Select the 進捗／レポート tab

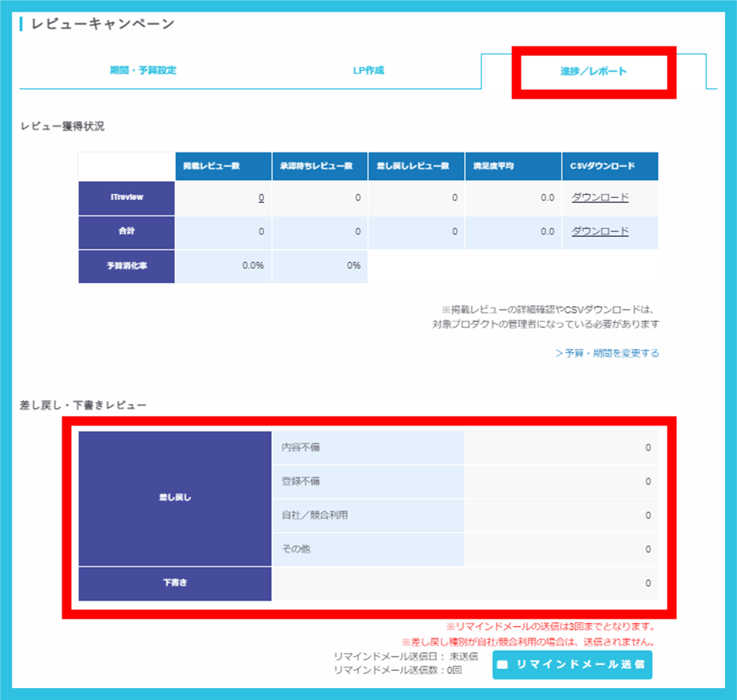(x=593, y=71)
